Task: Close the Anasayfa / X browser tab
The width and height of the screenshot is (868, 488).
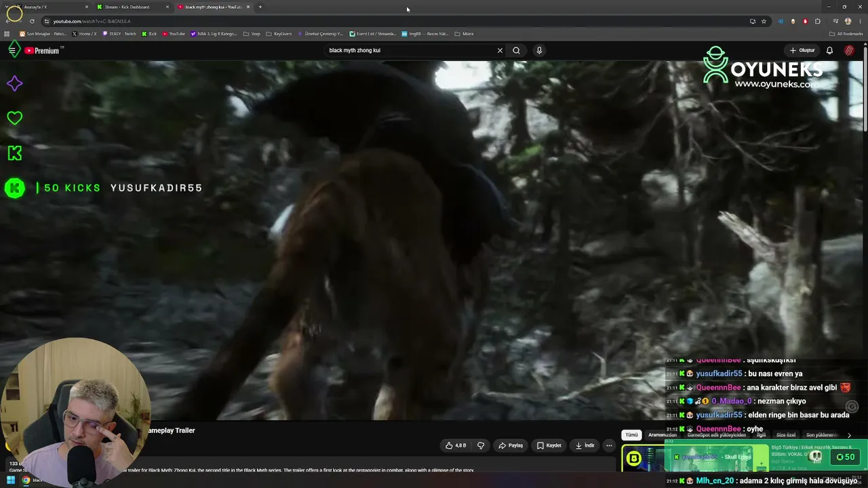Action: tap(87, 7)
